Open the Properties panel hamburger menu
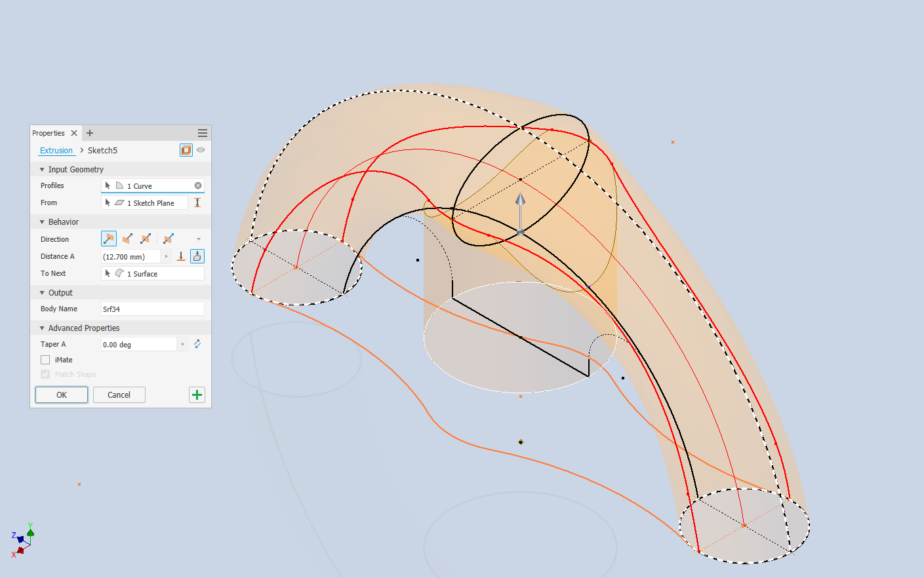924x578 pixels. [203, 133]
